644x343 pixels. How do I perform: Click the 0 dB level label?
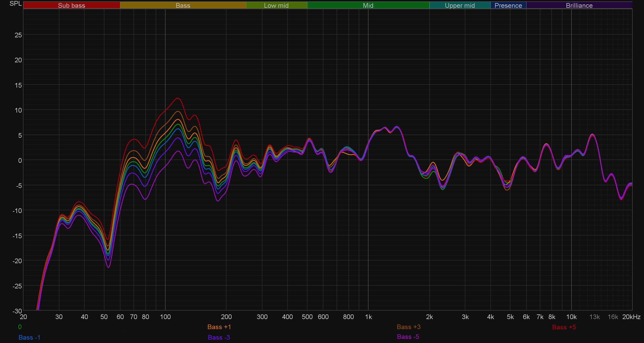click(20, 160)
